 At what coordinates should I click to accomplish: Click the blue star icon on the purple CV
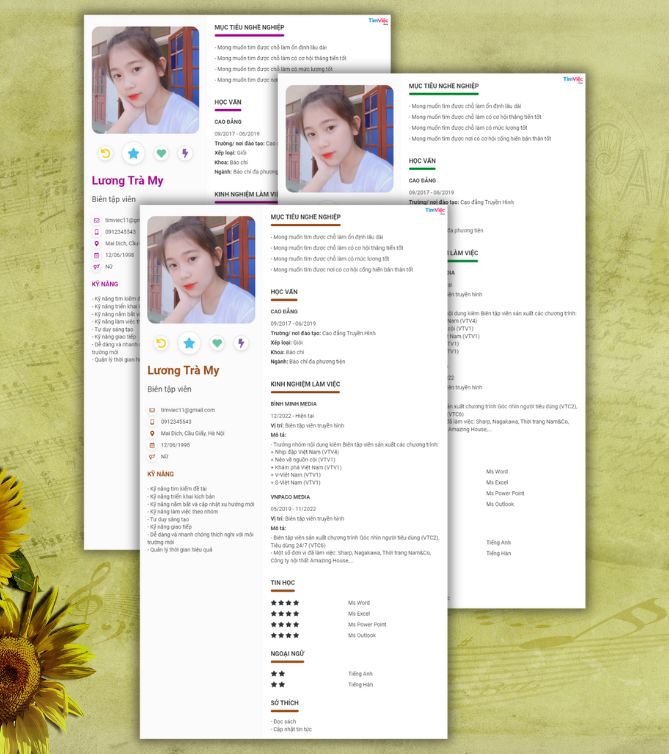[x=133, y=153]
